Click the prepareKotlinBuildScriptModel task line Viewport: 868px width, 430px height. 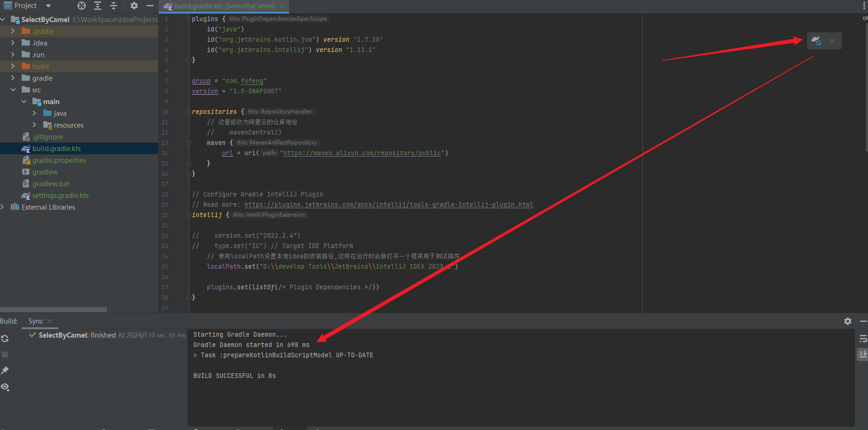[x=283, y=355]
